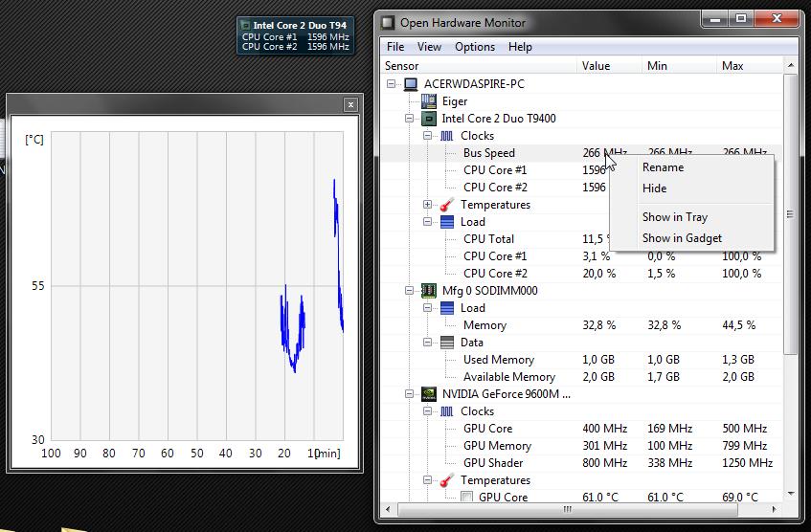Click the GPU Temperatures thermometer icon
The width and height of the screenshot is (811, 532).
(447, 480)
